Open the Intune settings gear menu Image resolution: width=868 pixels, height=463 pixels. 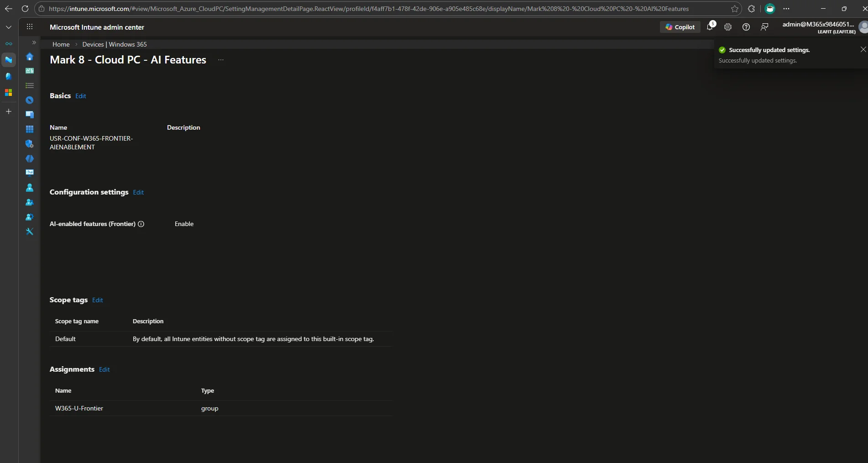pos(727,27)
